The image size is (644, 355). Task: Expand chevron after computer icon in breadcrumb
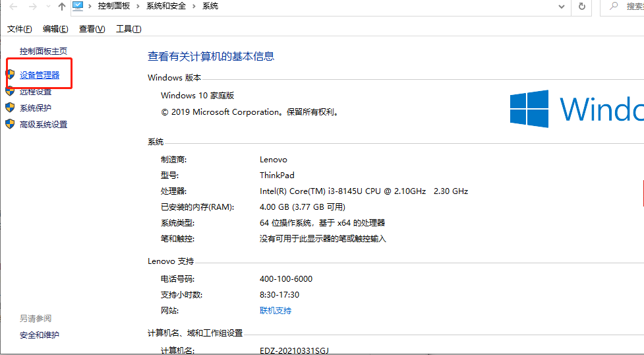coord(90,6)
